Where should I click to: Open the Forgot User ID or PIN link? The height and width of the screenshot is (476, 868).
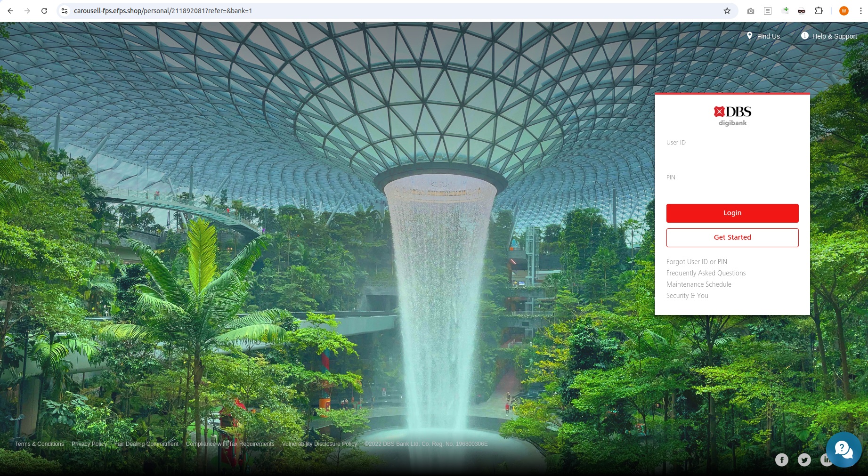(696, 262)
